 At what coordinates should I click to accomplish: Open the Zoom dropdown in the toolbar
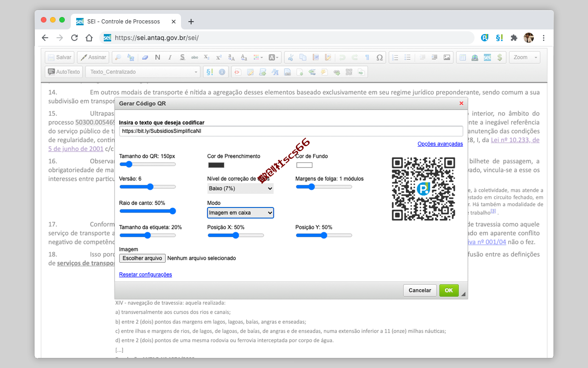coord(525,57)
